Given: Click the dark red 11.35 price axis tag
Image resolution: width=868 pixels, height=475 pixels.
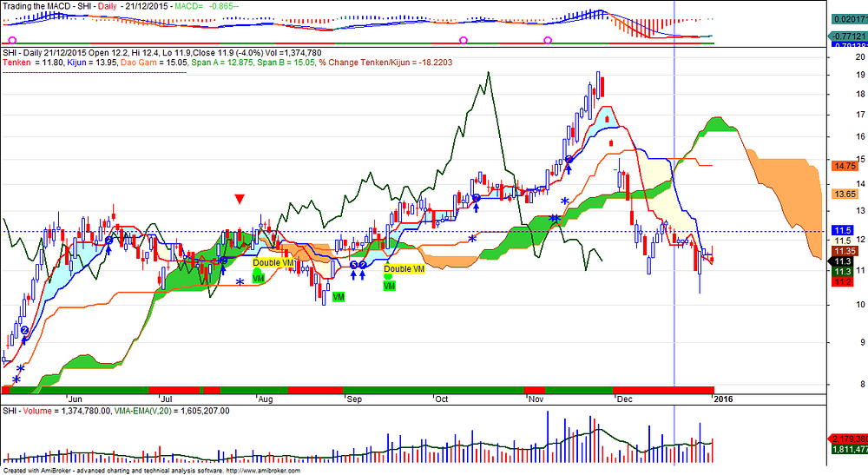Looking at the screenshot, I should click(845, 251).
